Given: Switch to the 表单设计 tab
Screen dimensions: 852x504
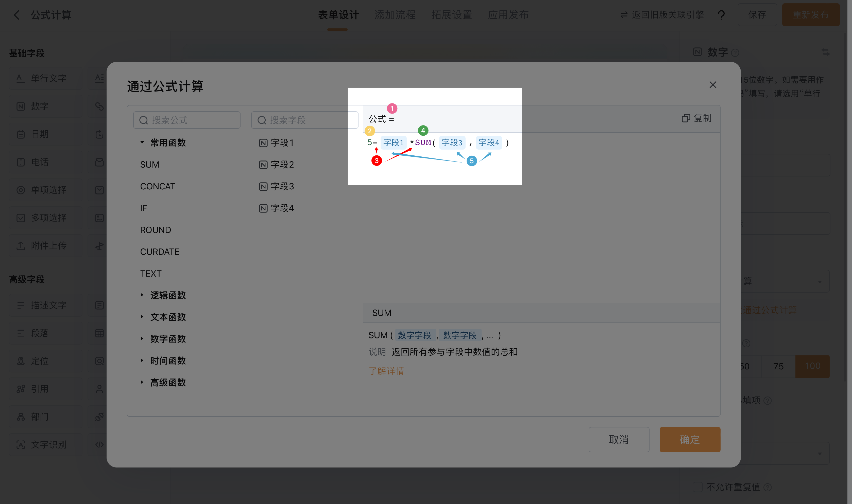Looking at the screenshot, I should (338, 15).
